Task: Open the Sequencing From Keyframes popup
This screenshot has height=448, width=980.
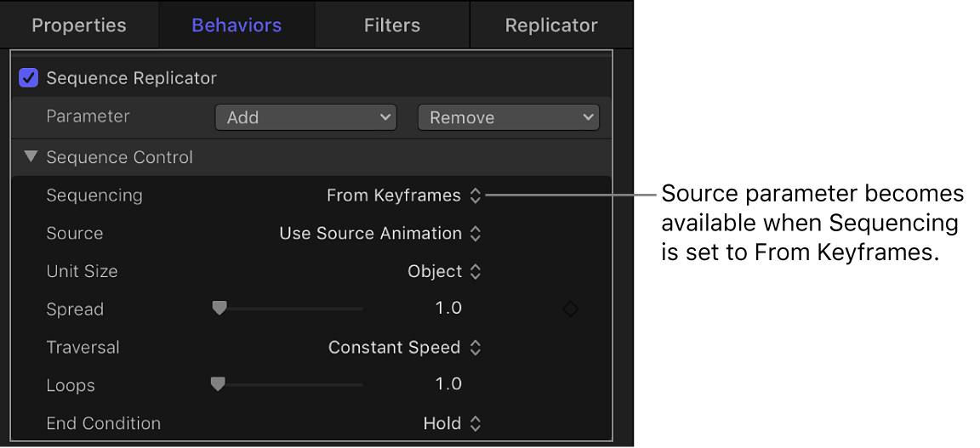Action: tap(403, 196)
